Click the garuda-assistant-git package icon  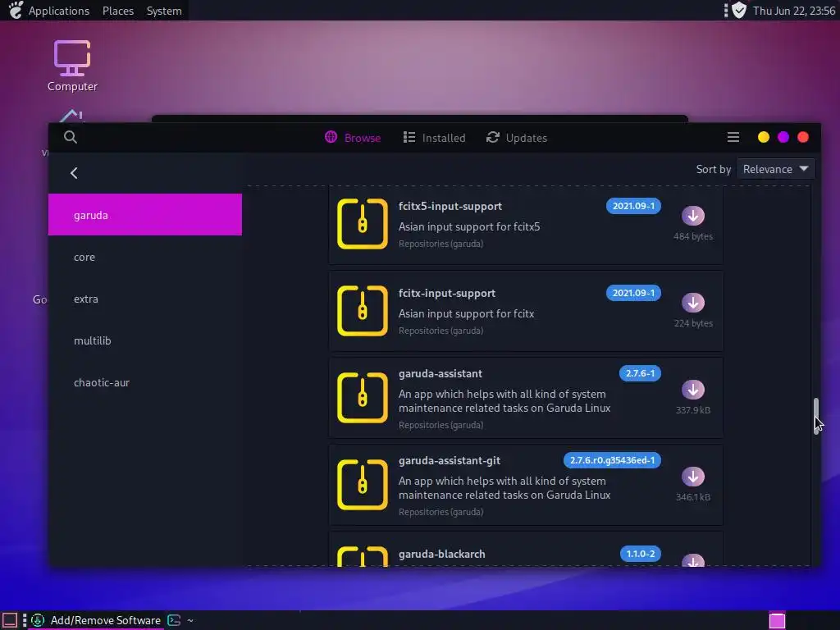pyautogui.click(x=363, y=484)
